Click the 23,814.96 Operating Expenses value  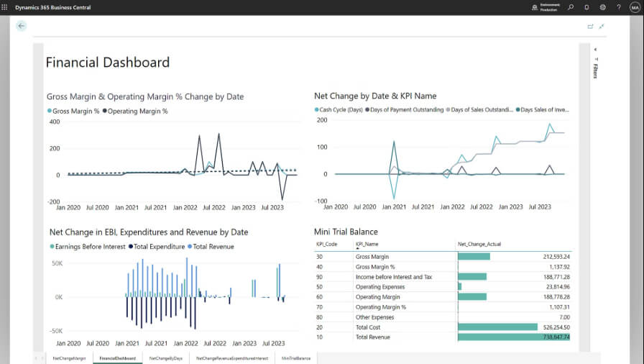(x=558, y=287)
